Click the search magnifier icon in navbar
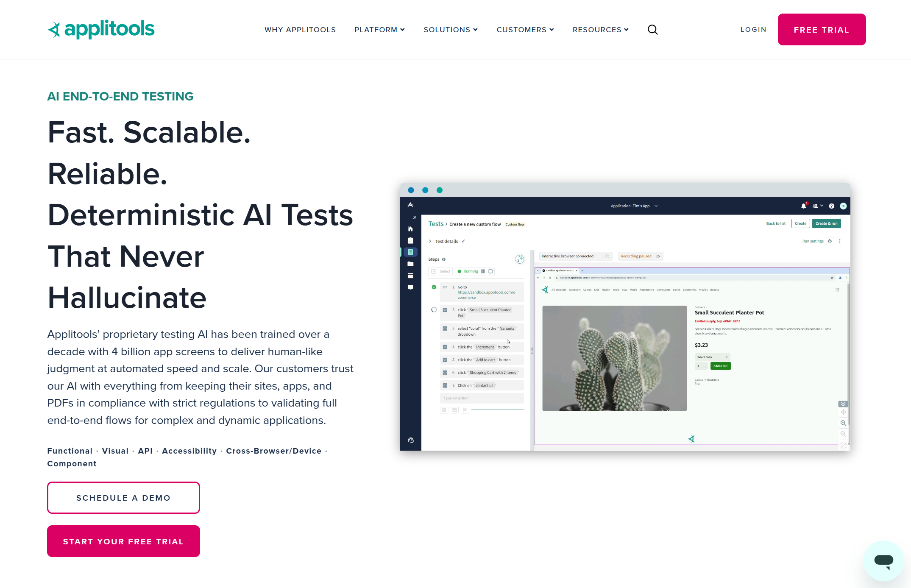 pos(652,30)
